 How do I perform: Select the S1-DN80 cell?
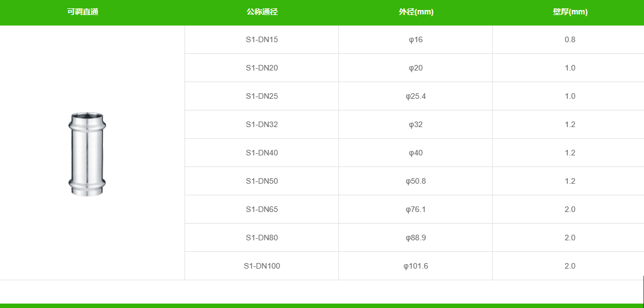[x=262, y=238]
